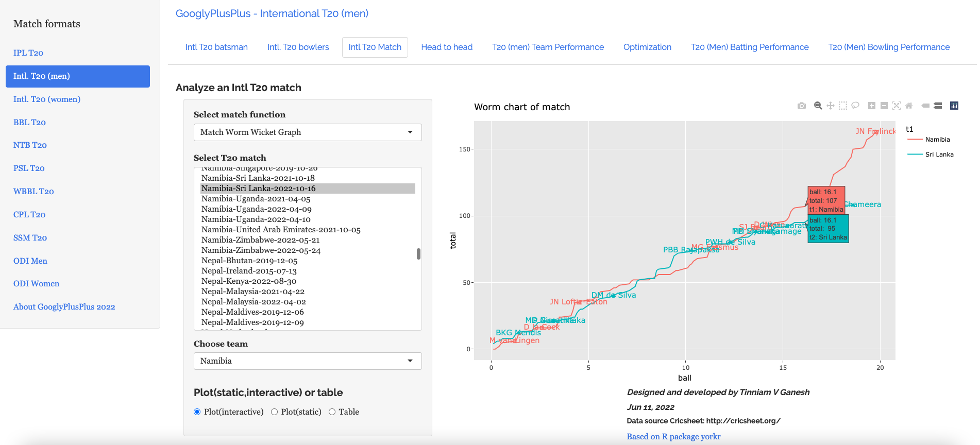Follow the Based on R package yorkr link
The image size is (980, 445).
673,437
